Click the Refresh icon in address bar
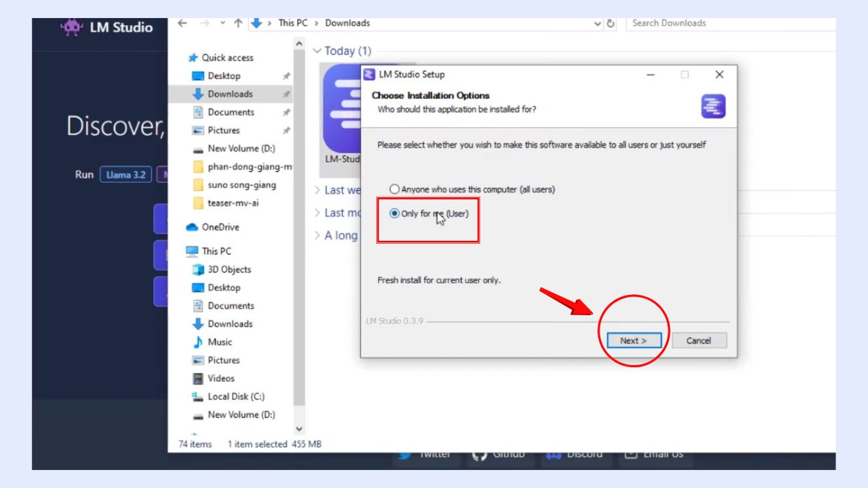 point(610,23)
